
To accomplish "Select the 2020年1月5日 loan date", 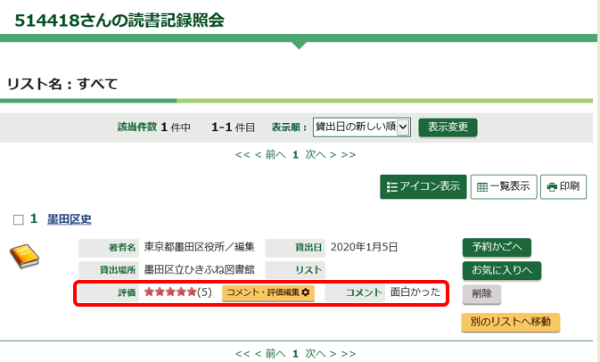I will pos(364,247).
